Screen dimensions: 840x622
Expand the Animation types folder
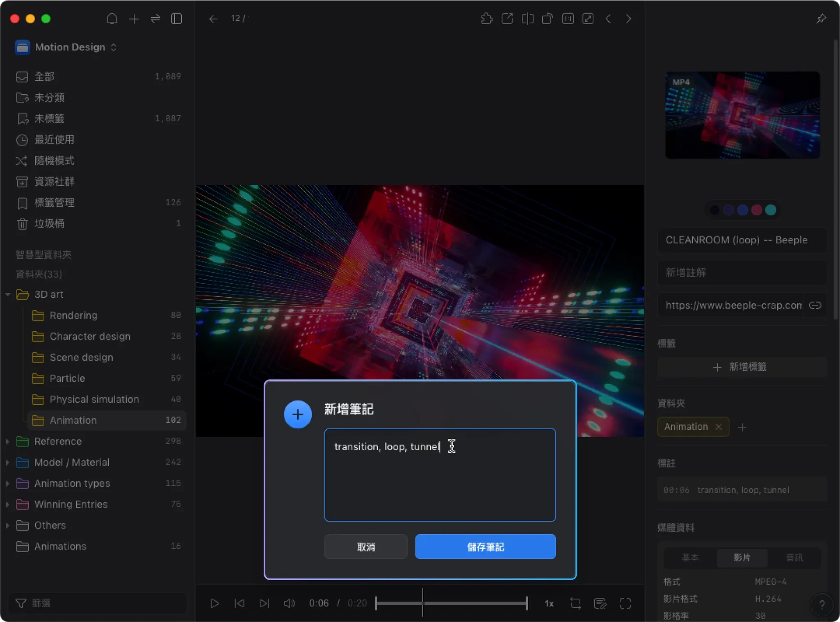[8, 483]
